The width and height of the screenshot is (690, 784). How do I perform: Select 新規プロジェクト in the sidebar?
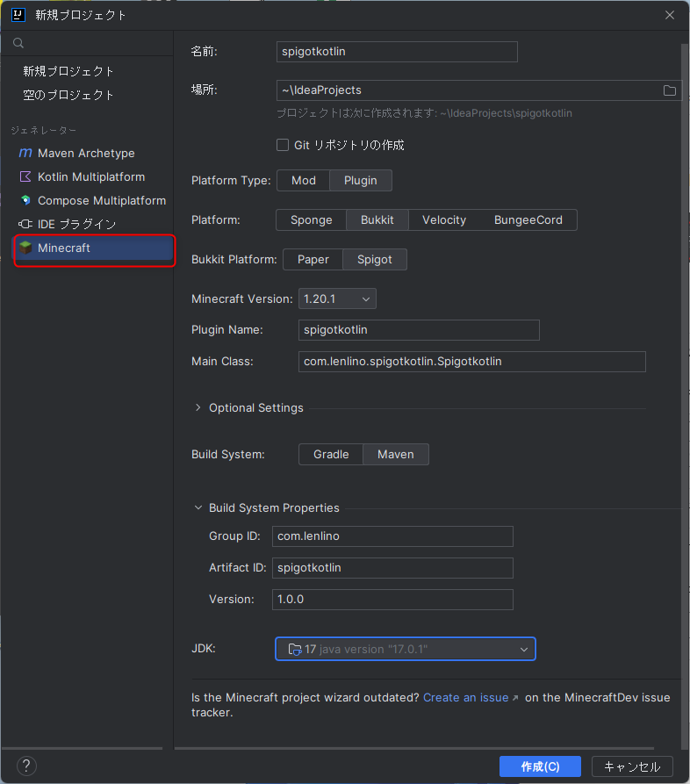coord(68,71)
